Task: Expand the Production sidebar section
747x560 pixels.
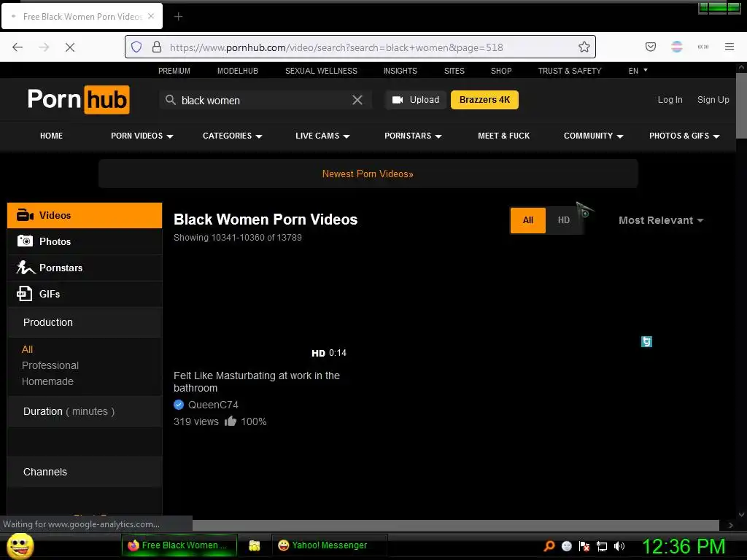Action: point(85,322)
